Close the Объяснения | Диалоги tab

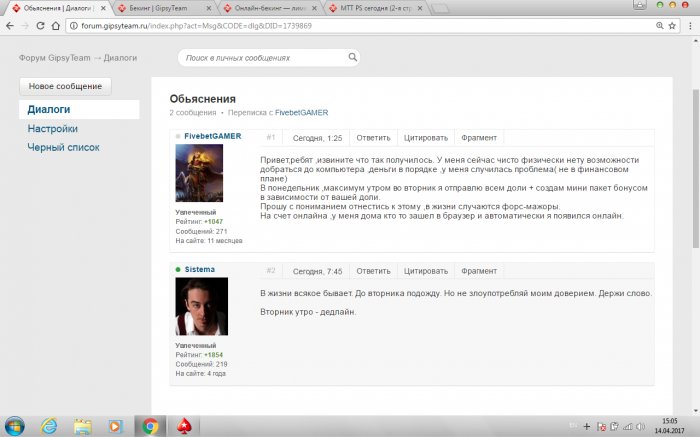tap(103, 8)
